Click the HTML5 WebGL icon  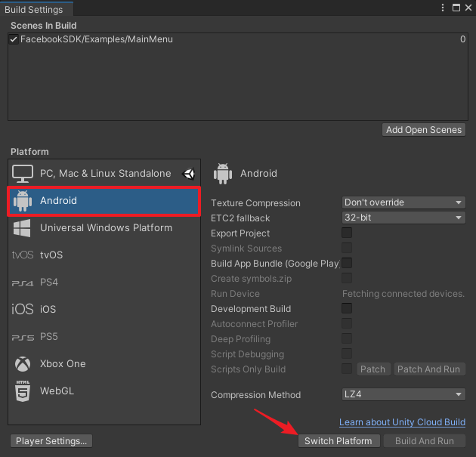pyautogui.click(x=23, y=391)
